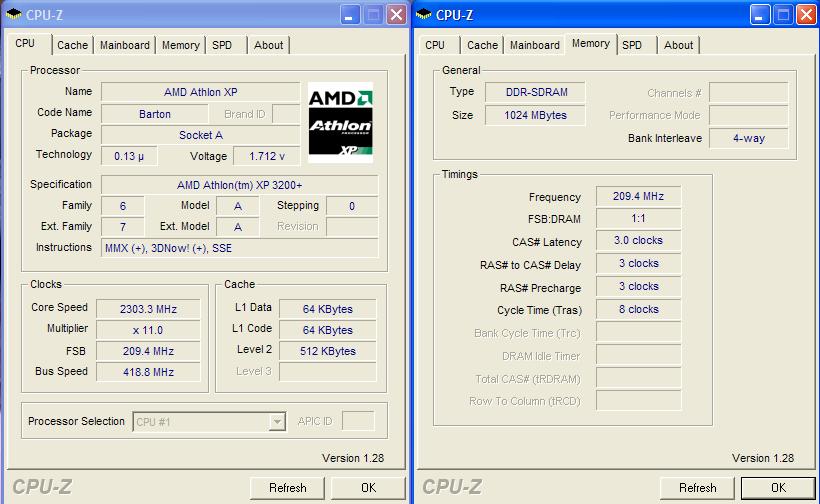Click the memory Size value 1024 MBytes
Image resolution: width=820 pixels, height=504 pixels.
click(535, 115)
